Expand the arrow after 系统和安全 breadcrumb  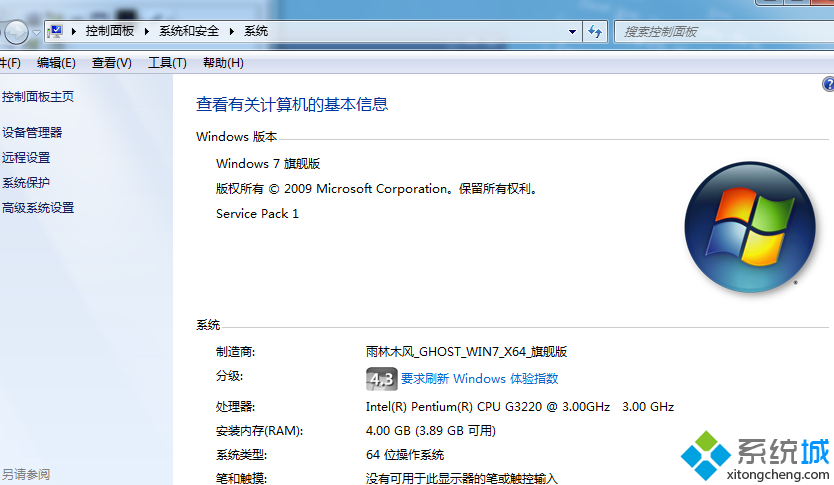tap(233, 32)
